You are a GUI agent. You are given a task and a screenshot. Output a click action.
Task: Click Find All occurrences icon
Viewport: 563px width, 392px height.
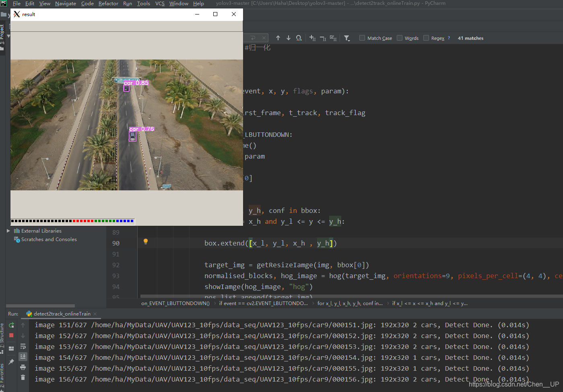point(299,38)
